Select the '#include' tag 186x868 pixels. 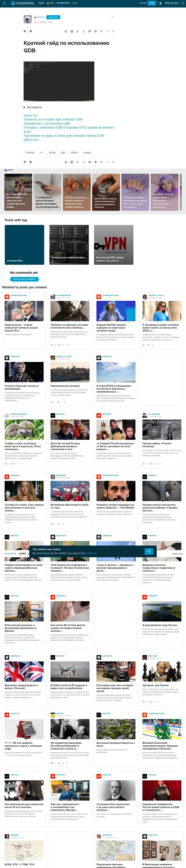pos(30,152)
